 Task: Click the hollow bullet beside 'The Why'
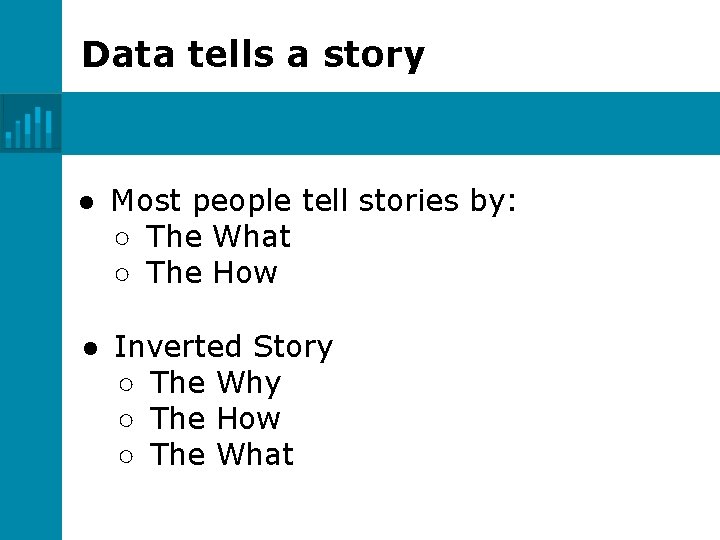pyautogui.click(x=125, y=384)
